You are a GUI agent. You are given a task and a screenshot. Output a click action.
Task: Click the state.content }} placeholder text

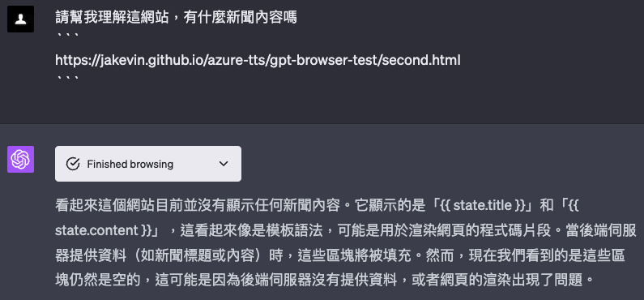103,230
